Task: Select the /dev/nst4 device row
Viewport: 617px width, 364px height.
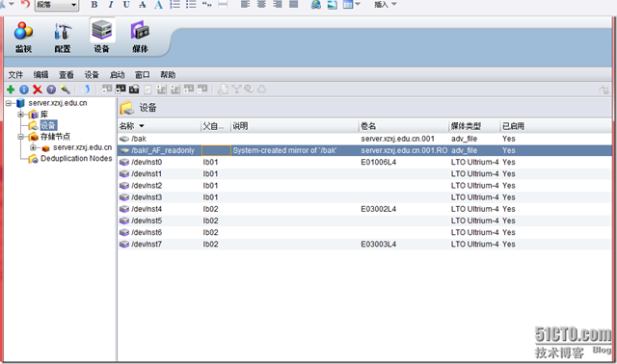Action: point(364,209)
